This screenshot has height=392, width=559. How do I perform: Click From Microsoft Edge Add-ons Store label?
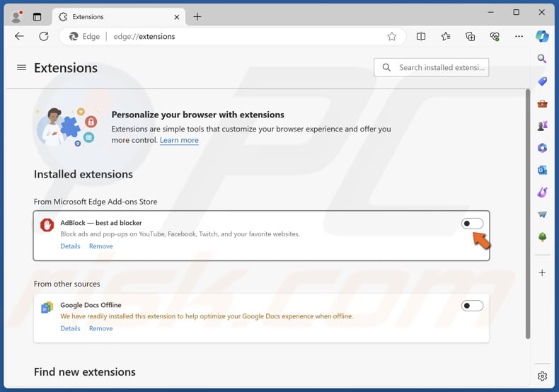pos(96,202)
